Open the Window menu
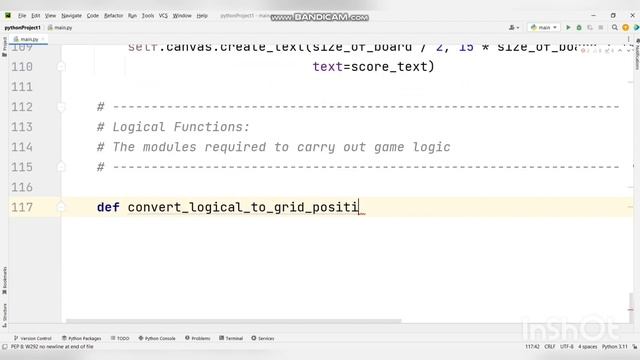640x360 pixels. 182,16
